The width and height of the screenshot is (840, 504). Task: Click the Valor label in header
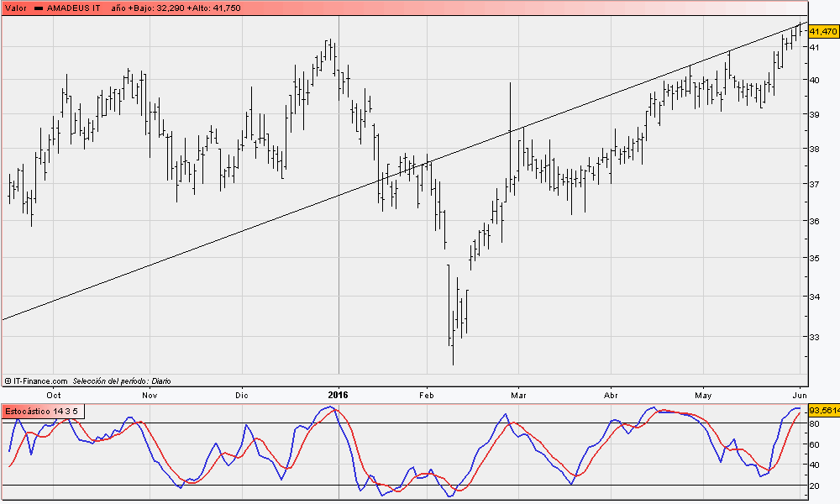click(15, 8)
